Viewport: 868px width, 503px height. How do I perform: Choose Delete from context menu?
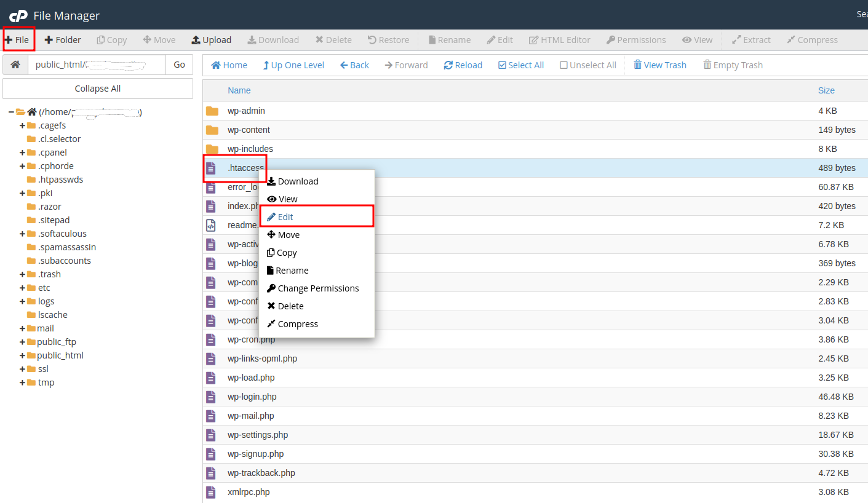285,306
